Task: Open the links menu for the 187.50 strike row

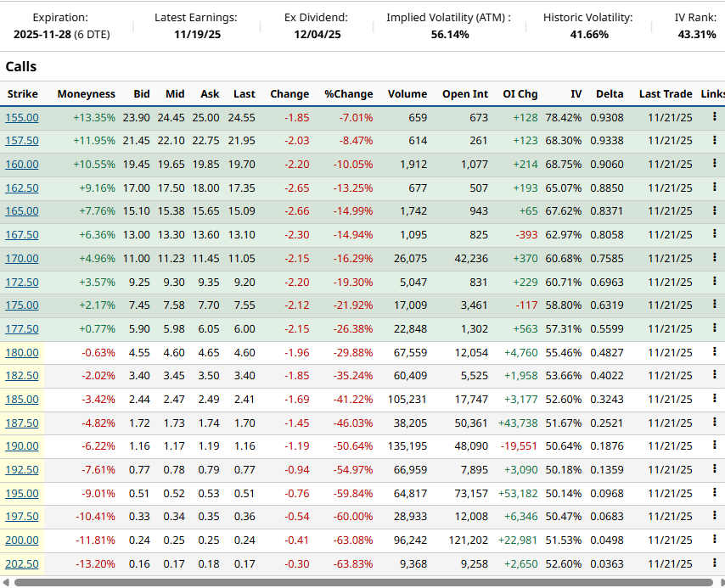Action: [714, 422]
